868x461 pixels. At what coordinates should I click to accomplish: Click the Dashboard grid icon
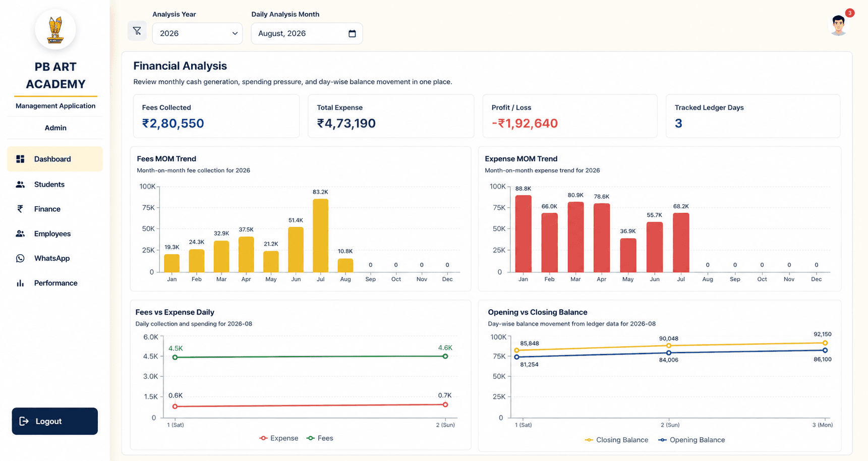pyautogui.click(x=20, y=159)
